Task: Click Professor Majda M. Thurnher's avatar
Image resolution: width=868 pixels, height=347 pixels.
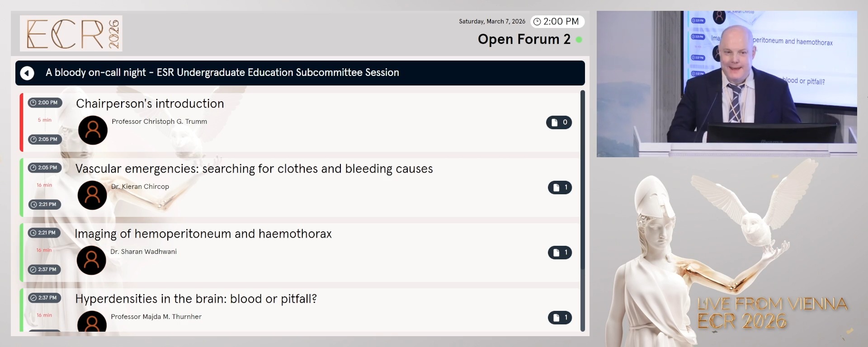Action: (92, 322)
